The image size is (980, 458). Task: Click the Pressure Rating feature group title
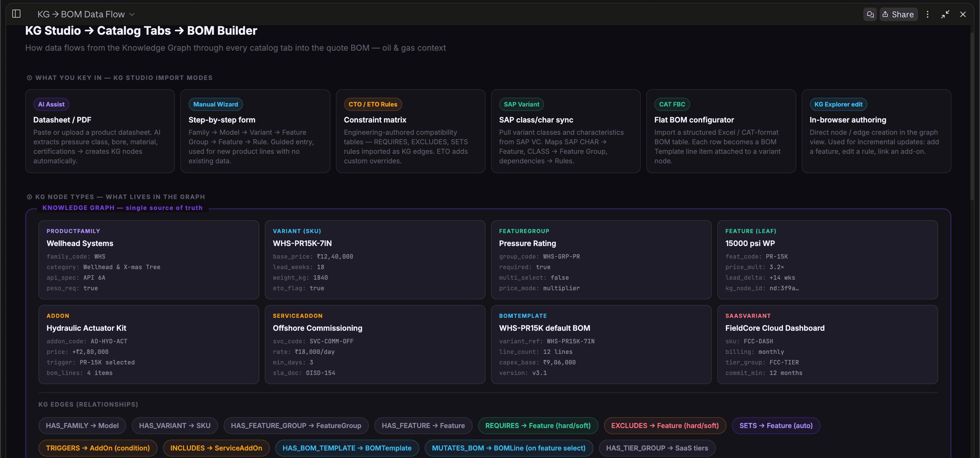pyautogui.click(x=527, y=243)
